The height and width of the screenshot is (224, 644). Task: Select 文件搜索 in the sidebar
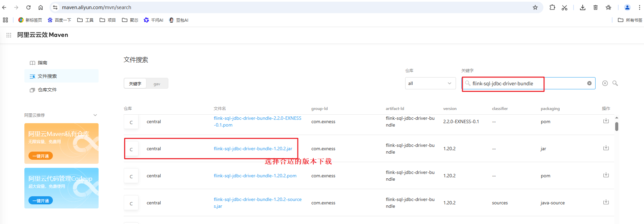[61, 76]
